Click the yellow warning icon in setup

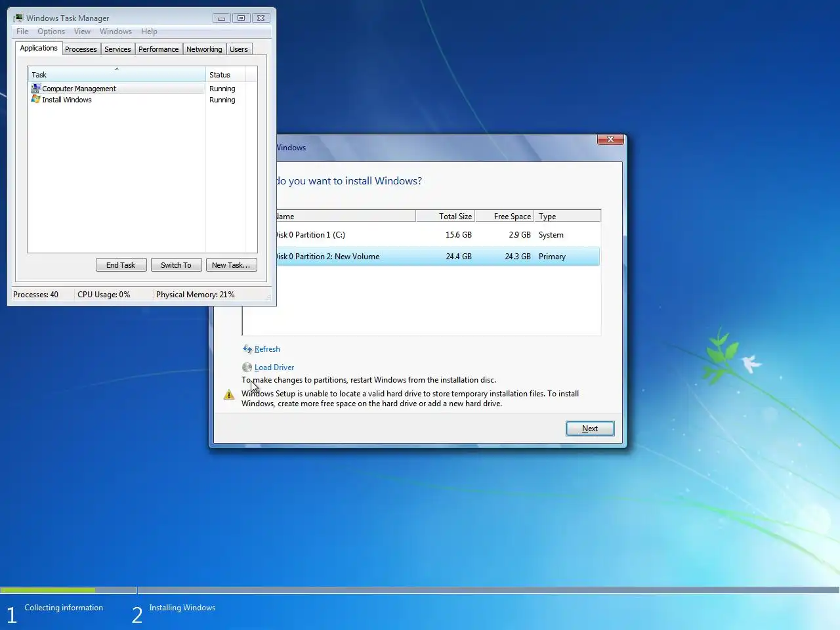pyautogui.click(x=228, y=394)
